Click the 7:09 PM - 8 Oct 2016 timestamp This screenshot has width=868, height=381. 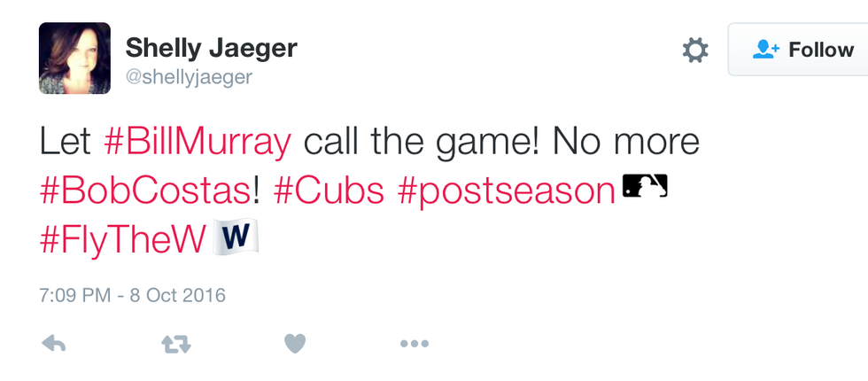coord(133,294)
